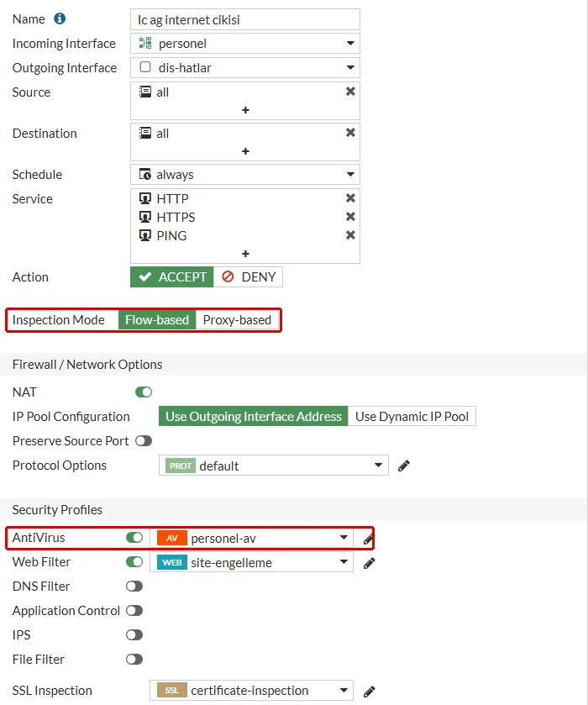The height and width of the screenshot is (705, 588).
Task: Click the HTTPS service name
Action: click(x=176, y=217)
